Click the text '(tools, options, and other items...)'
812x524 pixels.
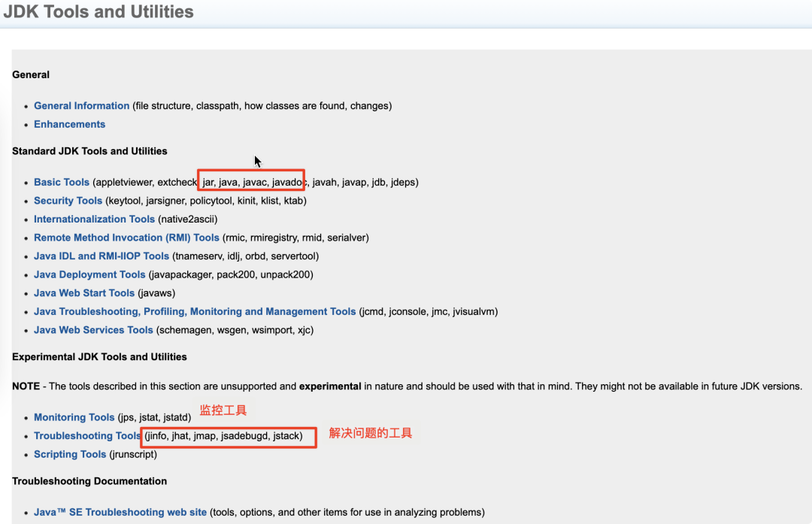click(347, 512)
